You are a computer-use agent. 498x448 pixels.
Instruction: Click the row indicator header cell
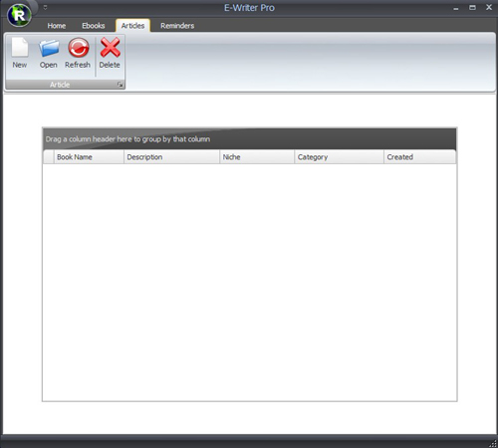(x=49, y=157)
